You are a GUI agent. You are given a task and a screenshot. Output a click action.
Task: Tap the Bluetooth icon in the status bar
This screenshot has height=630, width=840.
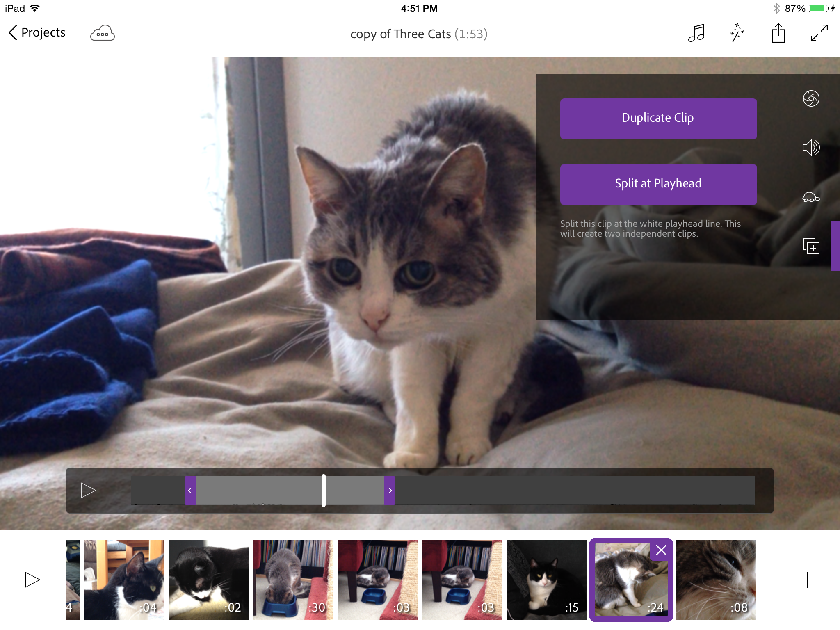coord(776,8)
